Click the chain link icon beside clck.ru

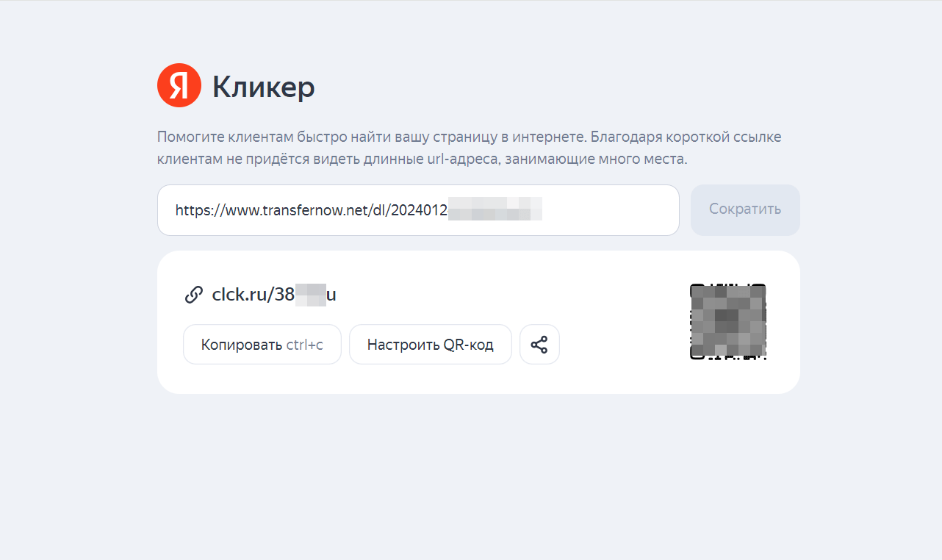point(193,295)
